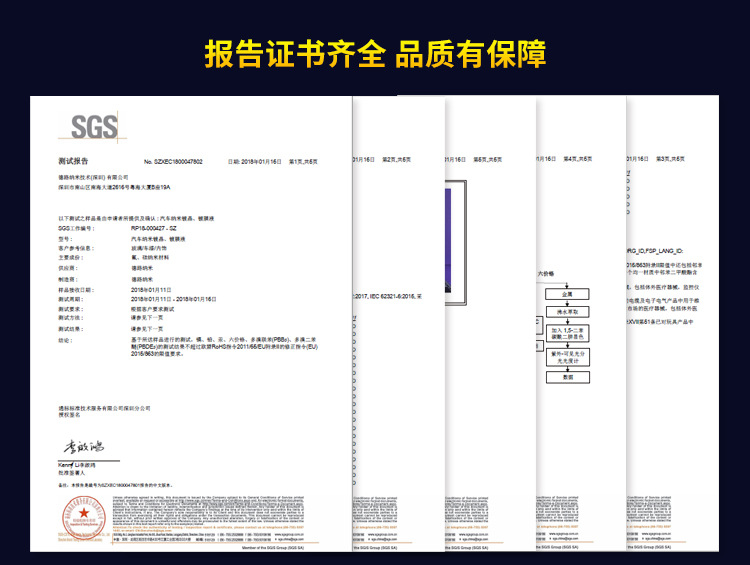Click the SGS logo on the first report page
Screen dimensions: 750x565
pyautogui.click(x=93, y=126)
